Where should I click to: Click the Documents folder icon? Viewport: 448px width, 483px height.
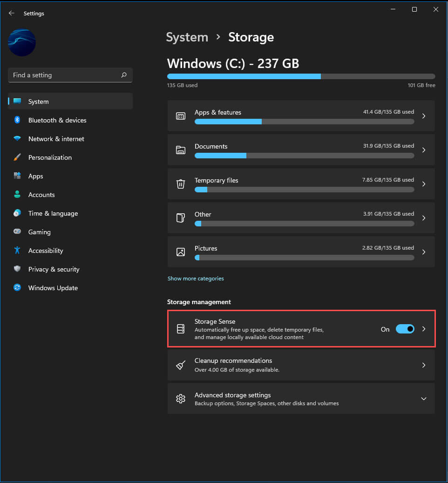[x=180, y=150]
